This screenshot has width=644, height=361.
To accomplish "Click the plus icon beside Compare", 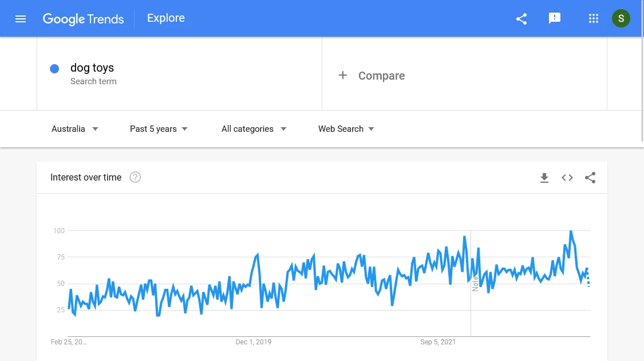I will coord(343,75).
